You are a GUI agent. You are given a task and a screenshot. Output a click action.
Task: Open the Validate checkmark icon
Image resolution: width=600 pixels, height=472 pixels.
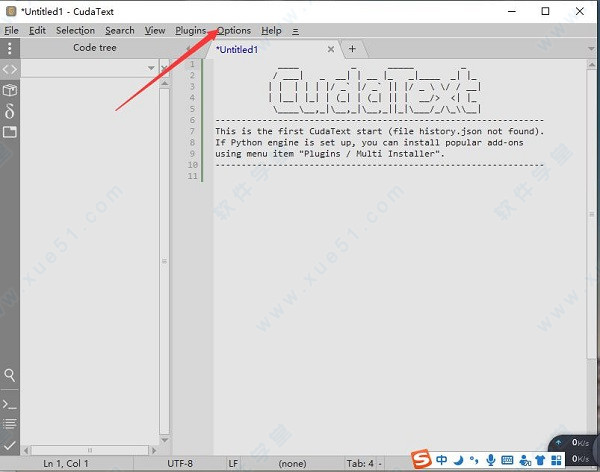[x=10, y=445]
